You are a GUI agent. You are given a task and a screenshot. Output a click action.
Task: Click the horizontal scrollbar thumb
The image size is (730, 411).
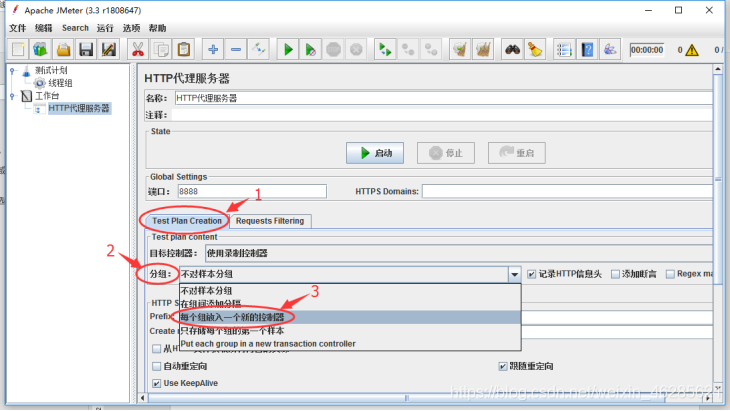[x=406, y=398]
